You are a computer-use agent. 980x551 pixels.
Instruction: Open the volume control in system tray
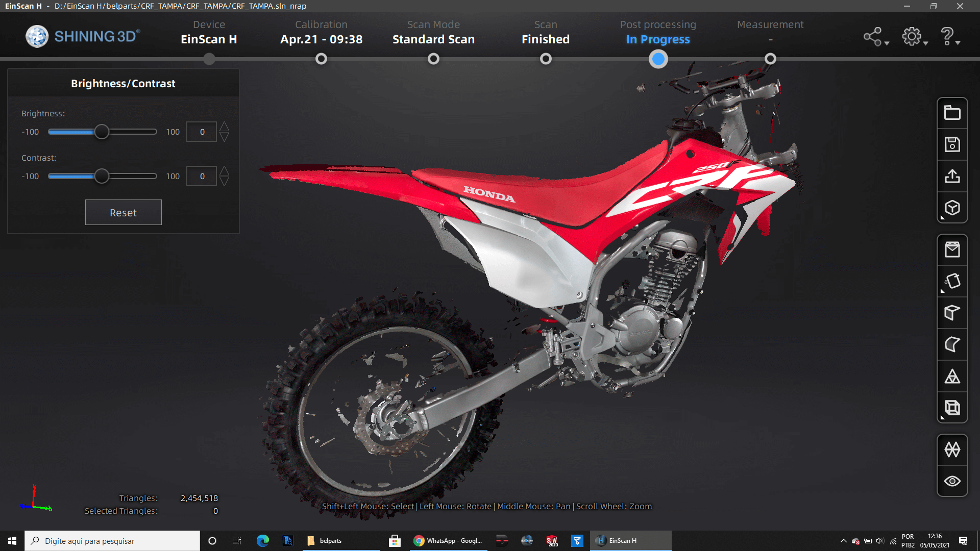tap(880, 541)
